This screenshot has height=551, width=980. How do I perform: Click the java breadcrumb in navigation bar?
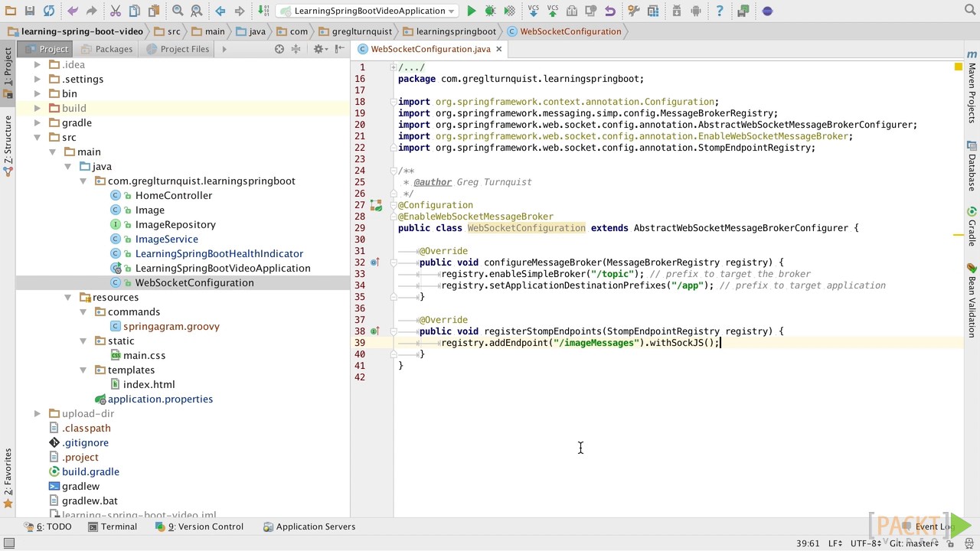pyautogui.click(x=250, y=31)
